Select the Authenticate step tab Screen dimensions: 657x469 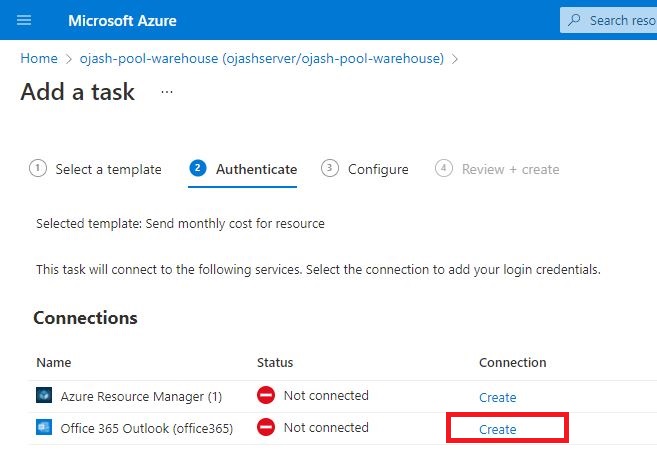(243, 169)
